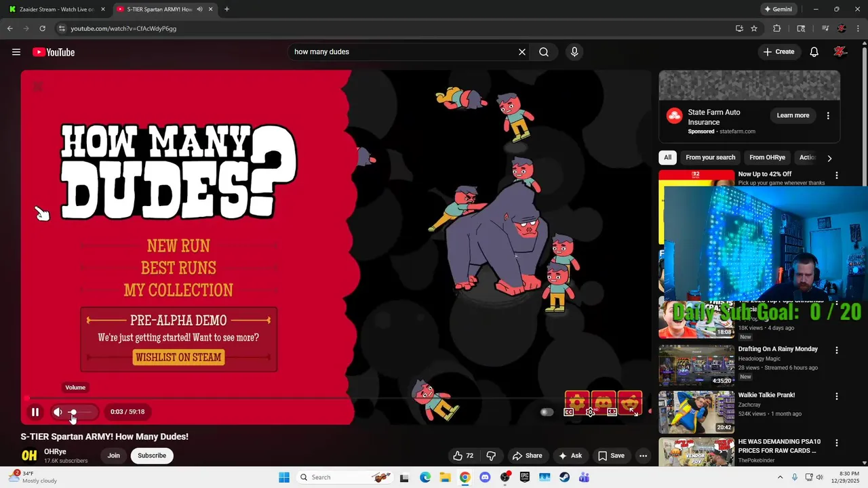This screenshot has width=868, height=488.
Task: Open Walkie Talkie Prank thumbnail
Action: pyautogui.click(x=696, y=412)
